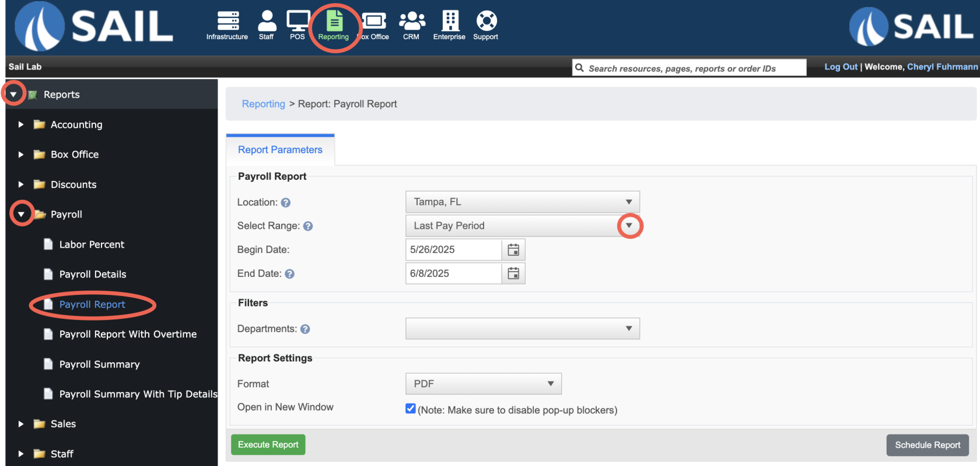Open Labor Percent report
The image size is (980, 466).
click(x=92, y=244)
